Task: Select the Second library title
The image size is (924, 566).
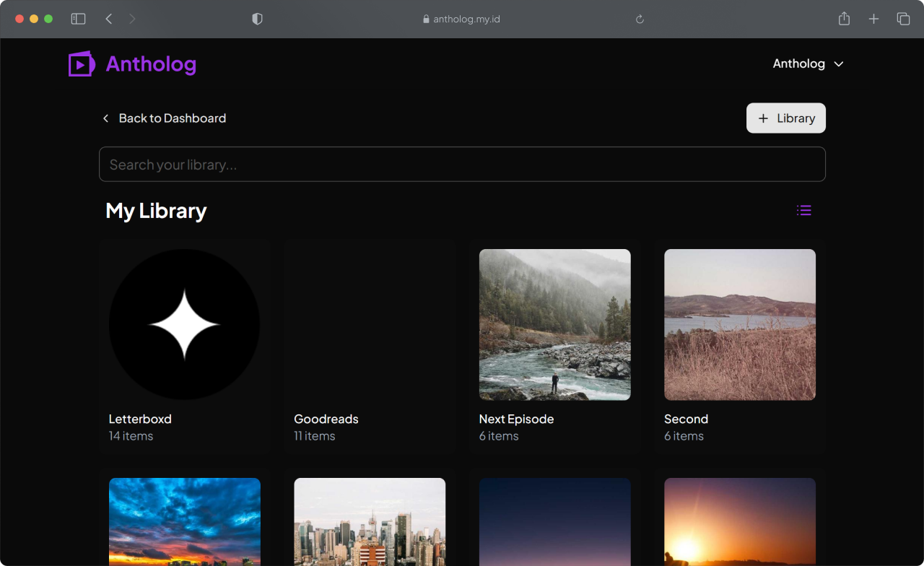Action: [x=686, y=419]
